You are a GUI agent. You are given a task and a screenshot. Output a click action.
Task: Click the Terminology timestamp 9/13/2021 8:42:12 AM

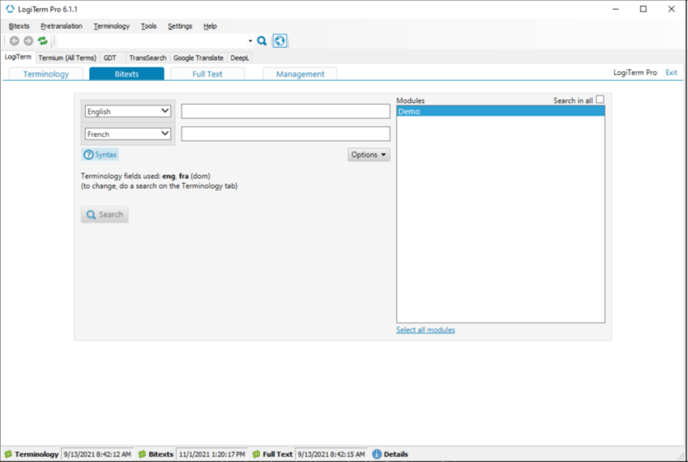pos(97,454)
